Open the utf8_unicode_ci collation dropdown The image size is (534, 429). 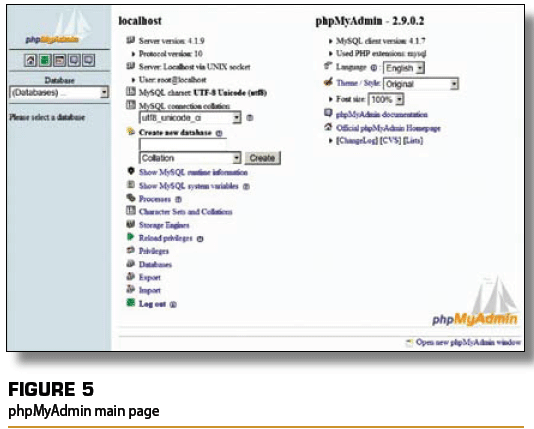coord(190,118)
